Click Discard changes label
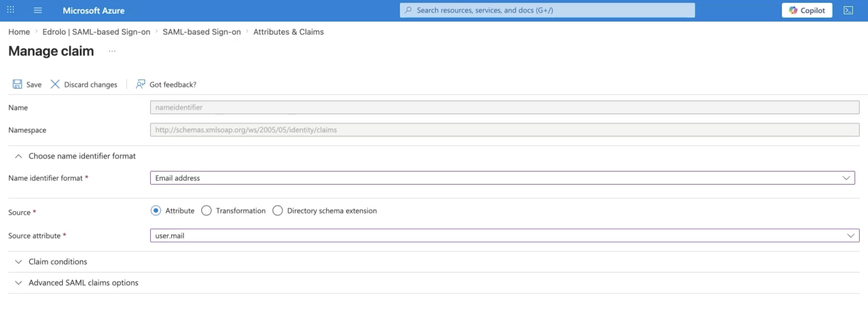The width and height of the screenshot is (868, 309). [90, 84]
